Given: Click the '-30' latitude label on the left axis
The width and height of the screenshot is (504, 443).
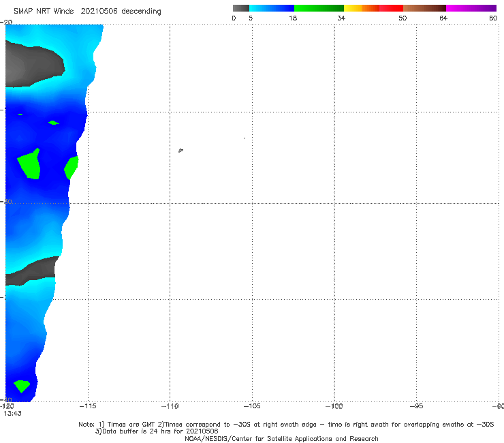Looking at the screenshot, I should point(6,201).
